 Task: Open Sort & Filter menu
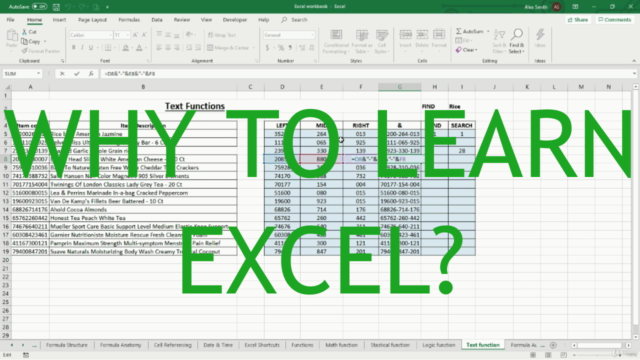click(x=499, y=41)
